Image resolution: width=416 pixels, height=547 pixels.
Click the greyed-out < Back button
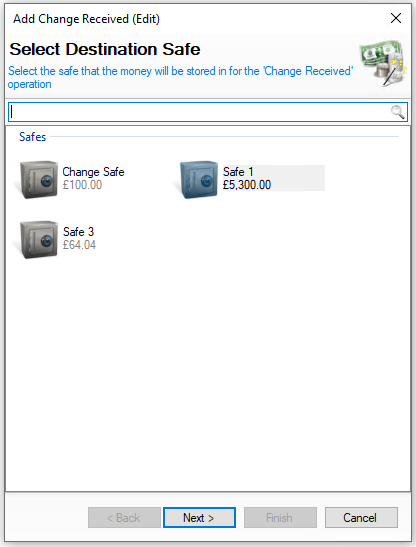pos(124,517)
